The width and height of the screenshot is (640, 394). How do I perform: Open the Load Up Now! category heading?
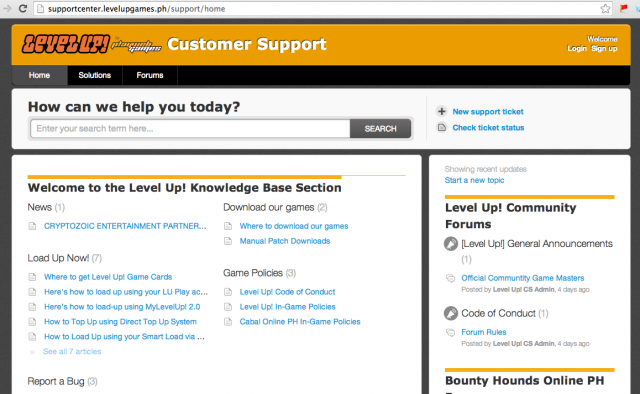(x=58, y=258)
